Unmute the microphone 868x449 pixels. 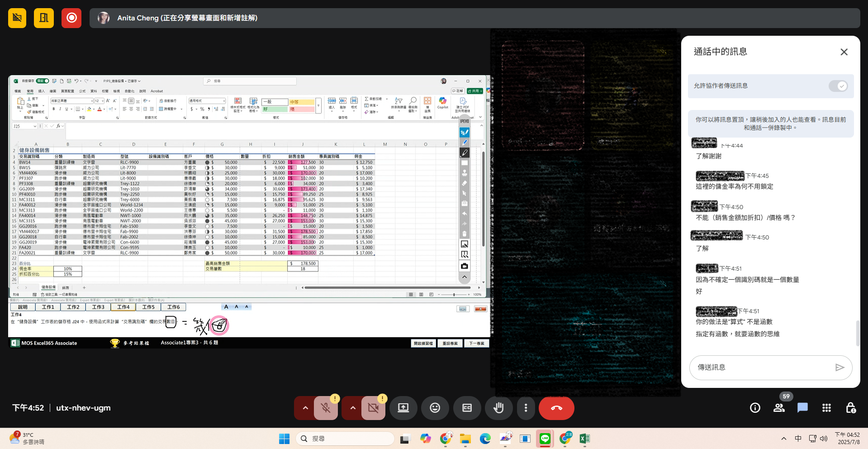(x=326, y=408)
